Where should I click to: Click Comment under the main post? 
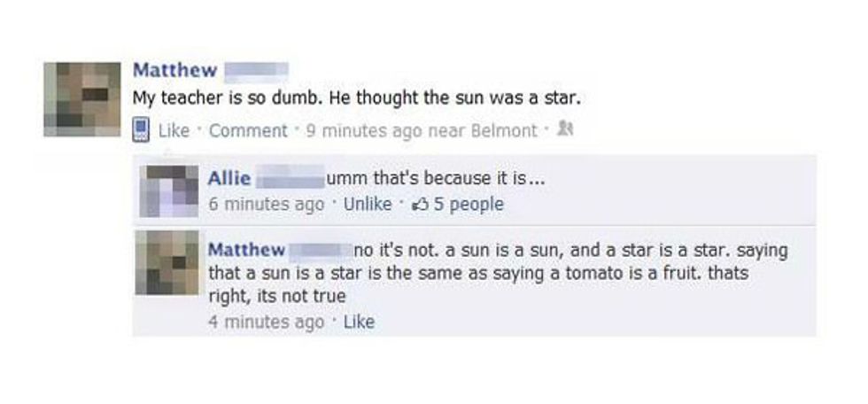tap(248, 130)
